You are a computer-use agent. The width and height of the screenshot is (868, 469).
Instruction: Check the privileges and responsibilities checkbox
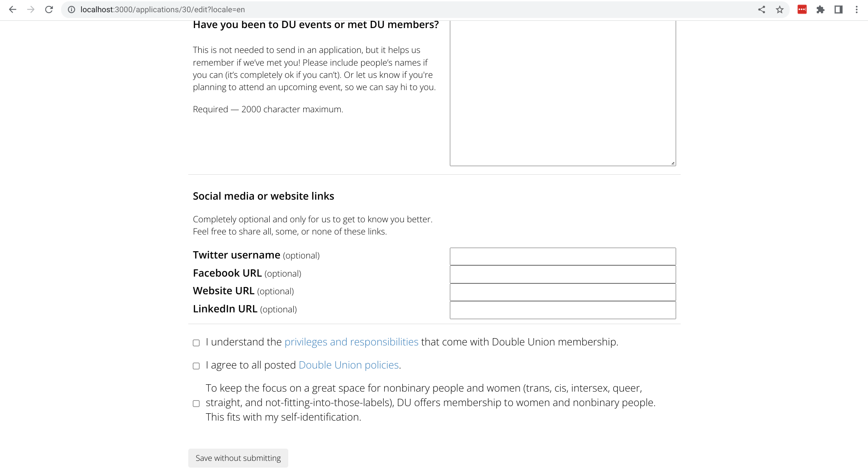pyautogui.click(x=196, y=343)
